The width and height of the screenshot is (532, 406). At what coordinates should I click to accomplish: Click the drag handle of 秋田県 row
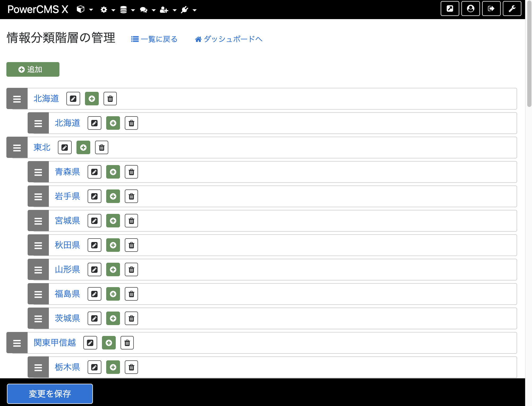pos(38,245)
